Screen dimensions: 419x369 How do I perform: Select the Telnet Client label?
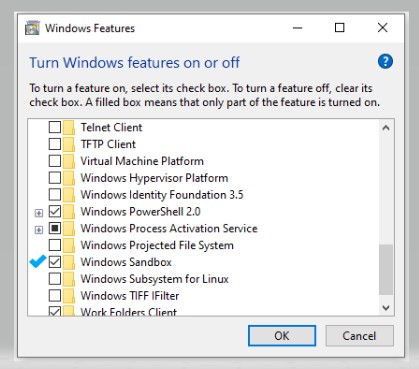click(111, 127)
